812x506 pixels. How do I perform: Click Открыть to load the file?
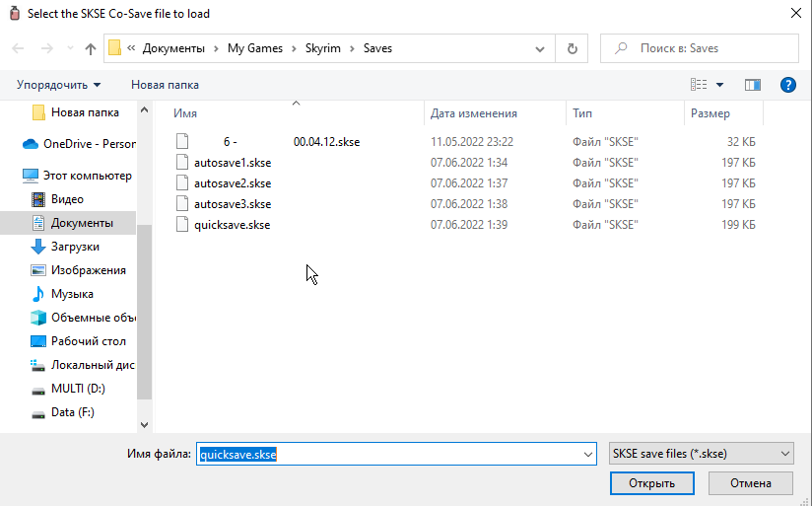click(652, 483)
